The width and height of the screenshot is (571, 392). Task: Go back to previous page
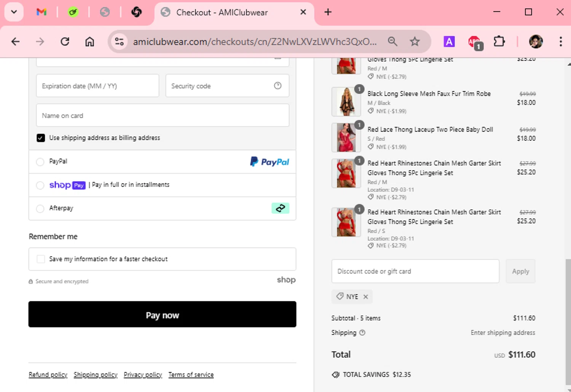pos(16,41)
